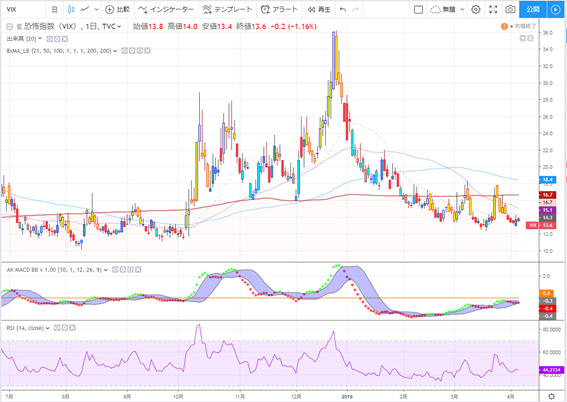The image size is (567, 402).
Task: Remove the RSI (14, close) indicator
Action: pos(72,328)
